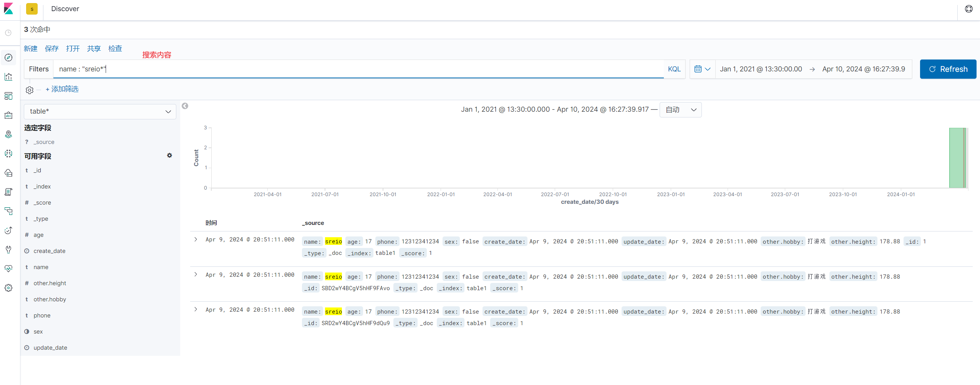Click the Discover breadcrumb title

(x=65, y=9)
